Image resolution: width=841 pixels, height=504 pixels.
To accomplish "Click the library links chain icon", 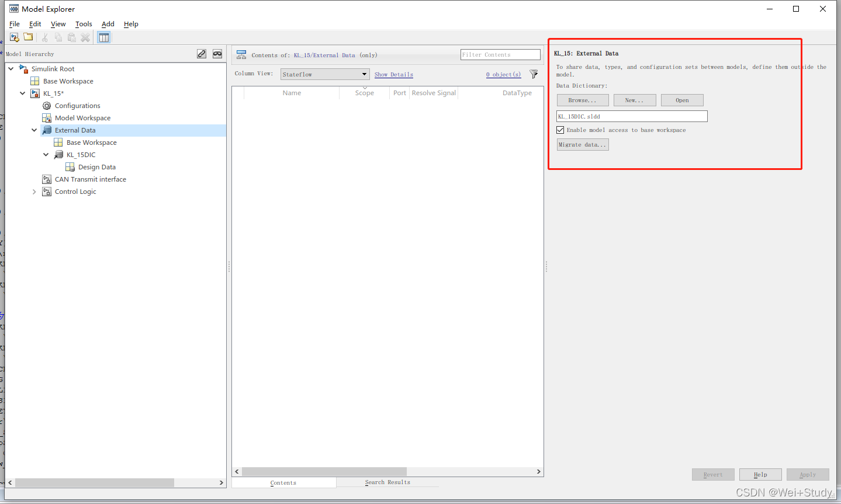I will click(202, 54).
